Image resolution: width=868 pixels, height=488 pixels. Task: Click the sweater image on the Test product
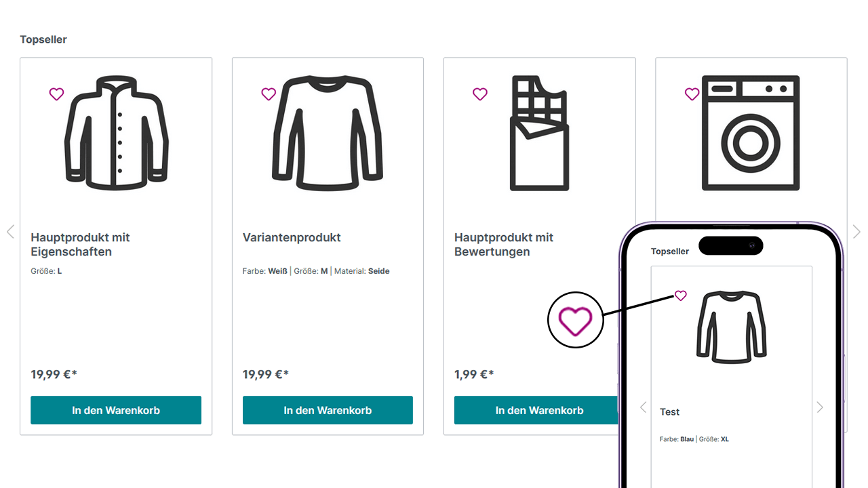[732, 327]
